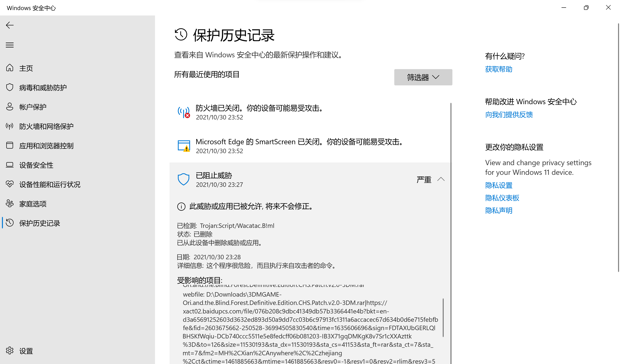Open Settings gear in sidebar
Screen dimensions: 620x364
click(x=10, y=351)
